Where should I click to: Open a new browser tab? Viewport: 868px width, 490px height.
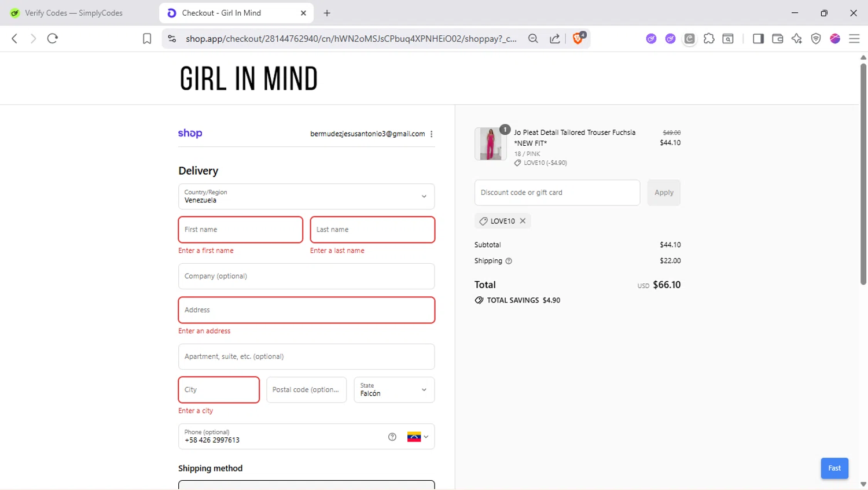tap(327, 13)
